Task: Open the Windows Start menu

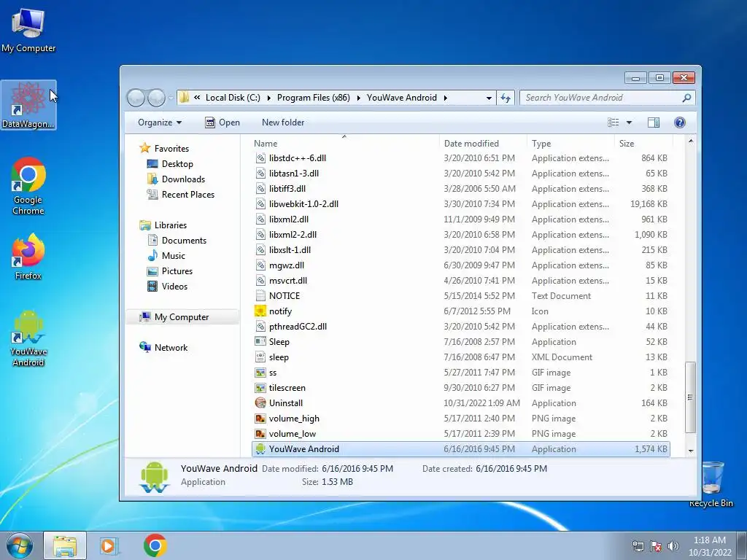Action: [19, 545]
